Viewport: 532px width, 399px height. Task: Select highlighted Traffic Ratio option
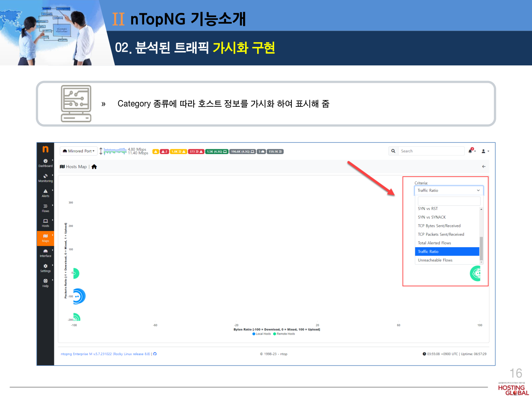pyautogui.click(x=447, y=252)
